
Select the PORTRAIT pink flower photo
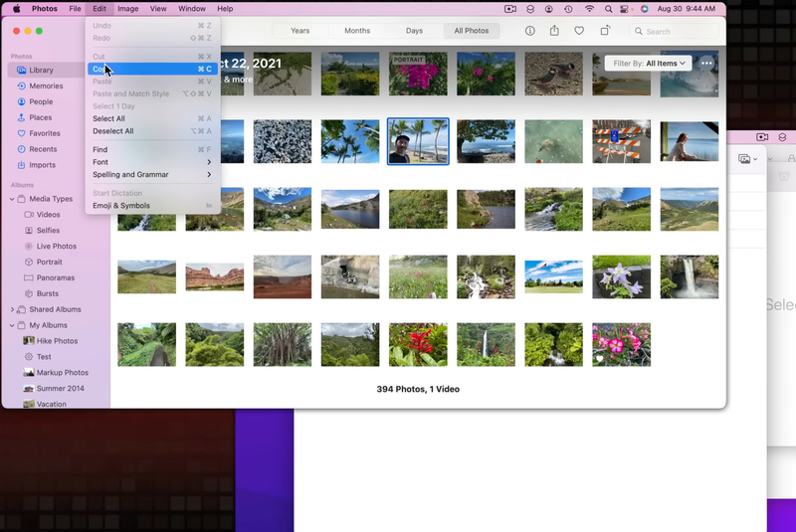pyautogui.click(x=418, y=74)
